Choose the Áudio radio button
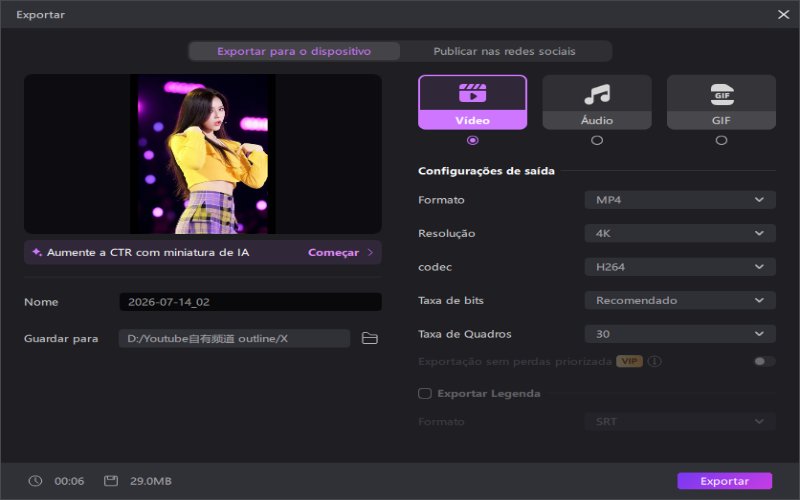This screenshot has height=500, width=800. point(597,140)
